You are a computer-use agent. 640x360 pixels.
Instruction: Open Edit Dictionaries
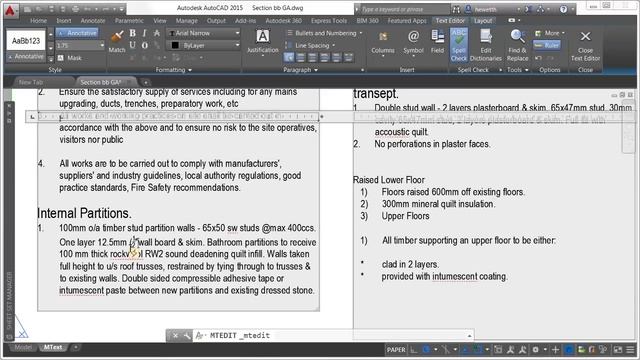[x=486, y=45]
